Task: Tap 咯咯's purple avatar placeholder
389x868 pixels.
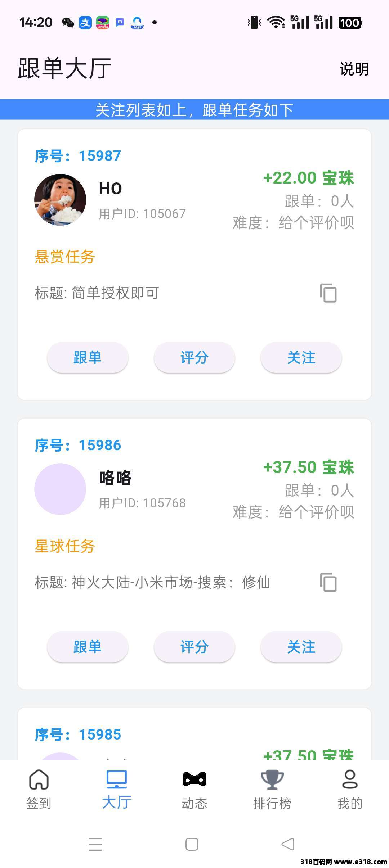Action: [x=60, y=489]
